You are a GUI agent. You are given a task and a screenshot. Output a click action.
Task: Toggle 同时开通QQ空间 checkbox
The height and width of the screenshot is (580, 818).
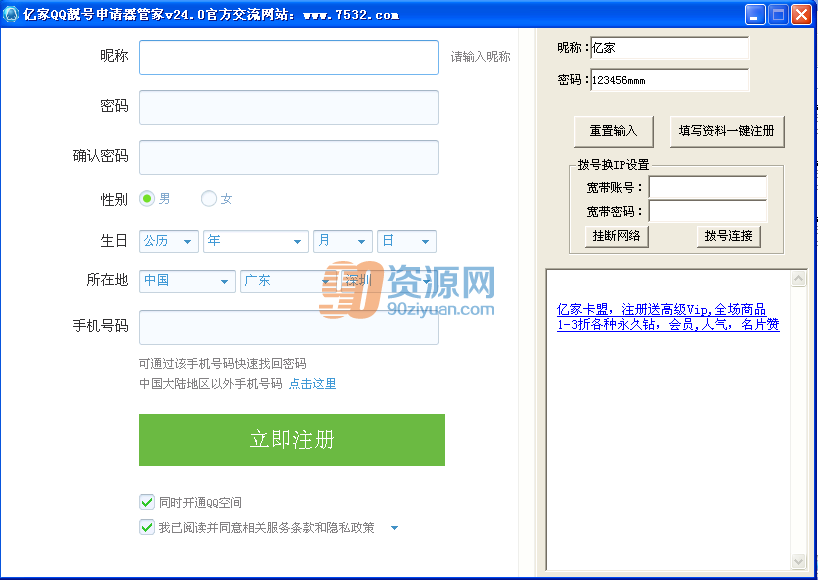point(147,502)
